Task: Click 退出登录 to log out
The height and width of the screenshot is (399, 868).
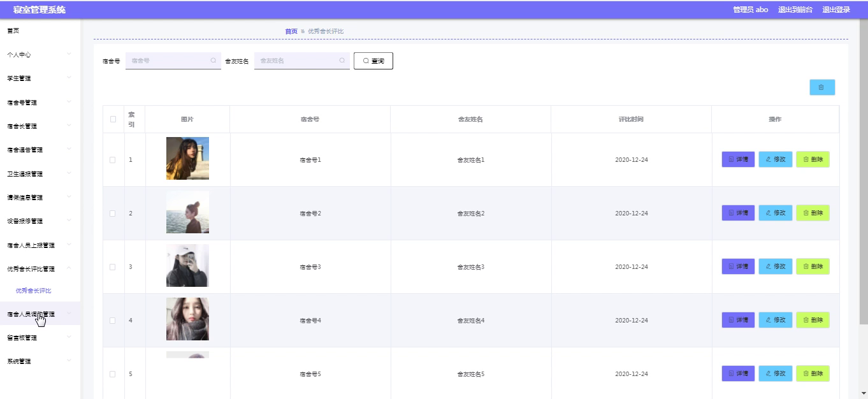Action: pos(836,10)
